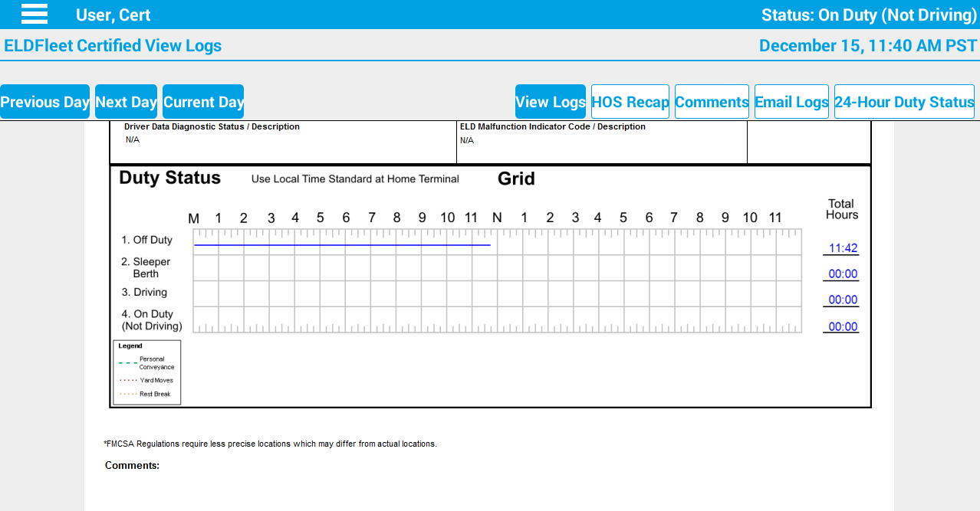The image size is (980, 511).
Task: Open the 24-Hour Duty Status tab
Action: click(905, 102)
